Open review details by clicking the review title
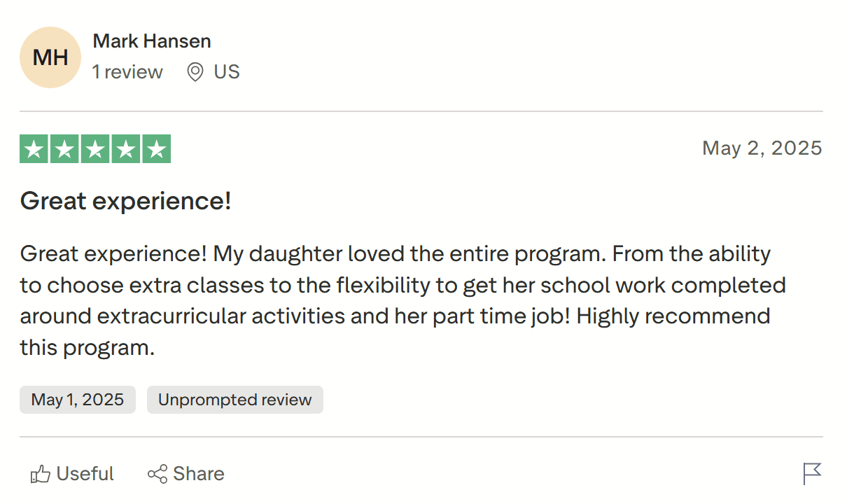The width and height of the screenshot is (847, 504). [125, 201]
